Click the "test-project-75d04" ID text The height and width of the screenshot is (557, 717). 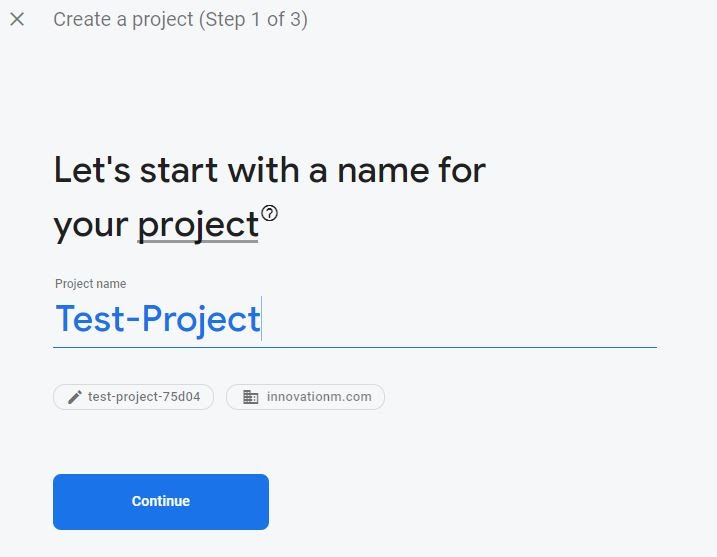(x=144, y=397)
